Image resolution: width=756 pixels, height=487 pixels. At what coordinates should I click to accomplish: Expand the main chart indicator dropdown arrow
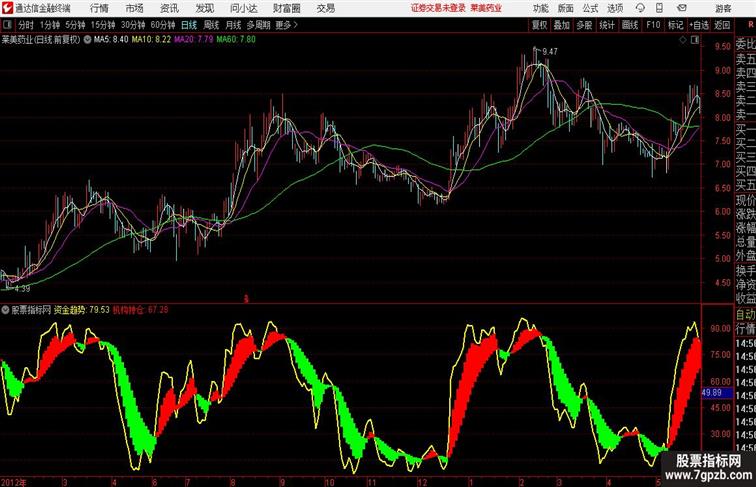point(87,40)
